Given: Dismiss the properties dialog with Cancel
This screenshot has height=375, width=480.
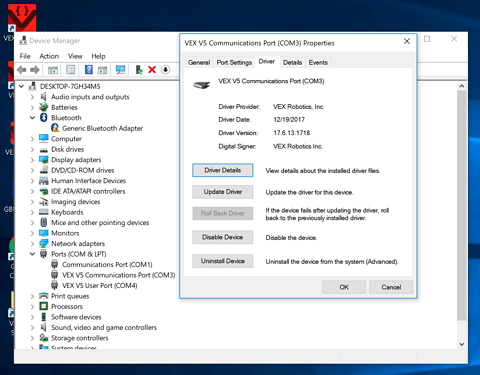Looking at the screenshot, I should coord(391,287).
